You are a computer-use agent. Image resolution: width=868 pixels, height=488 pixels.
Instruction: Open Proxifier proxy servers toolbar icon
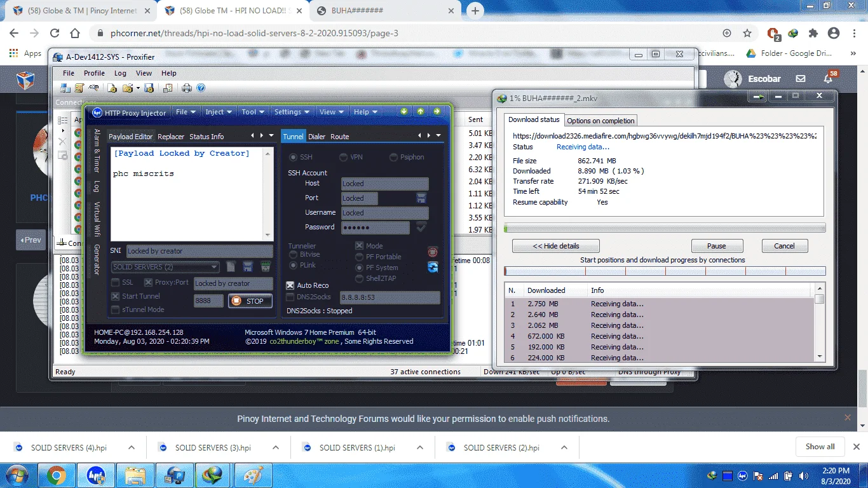click(x=65, y=88)
